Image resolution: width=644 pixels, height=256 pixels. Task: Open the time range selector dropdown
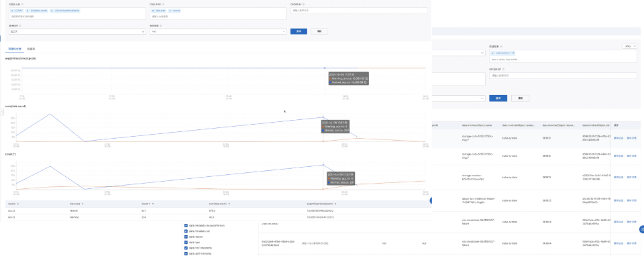77,31
